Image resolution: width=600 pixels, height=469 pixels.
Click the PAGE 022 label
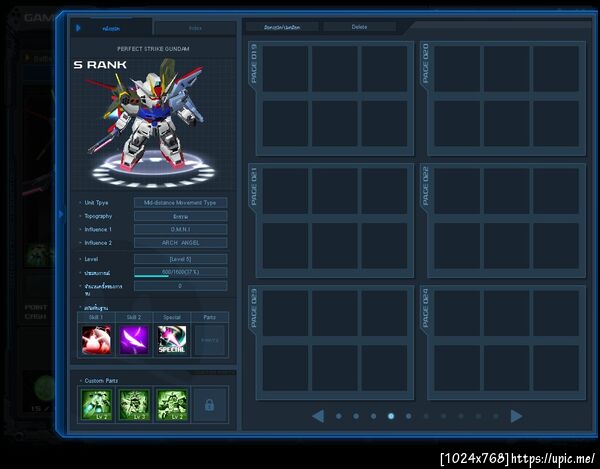tap(426, 186)
